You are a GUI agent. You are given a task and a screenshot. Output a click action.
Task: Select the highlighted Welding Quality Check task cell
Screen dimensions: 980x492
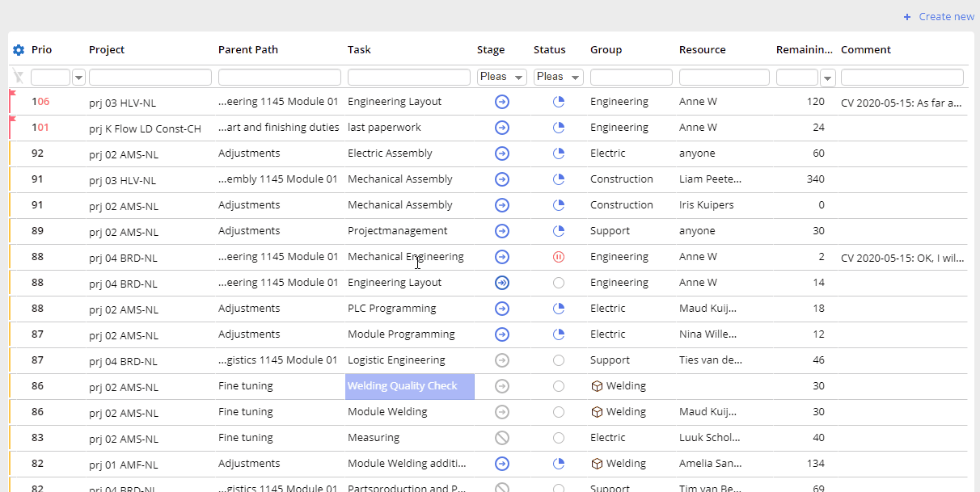click(410, 387)
